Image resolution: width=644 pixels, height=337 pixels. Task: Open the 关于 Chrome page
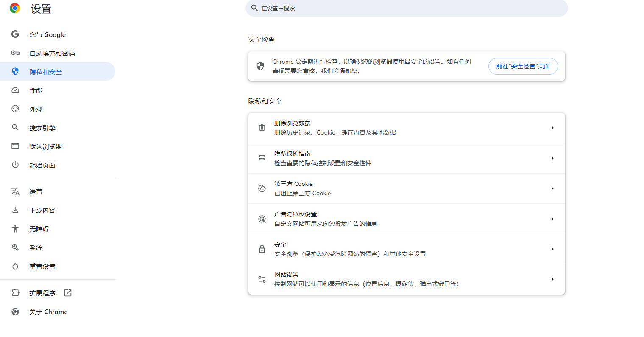pyautogui.click(x=58, y=312)
